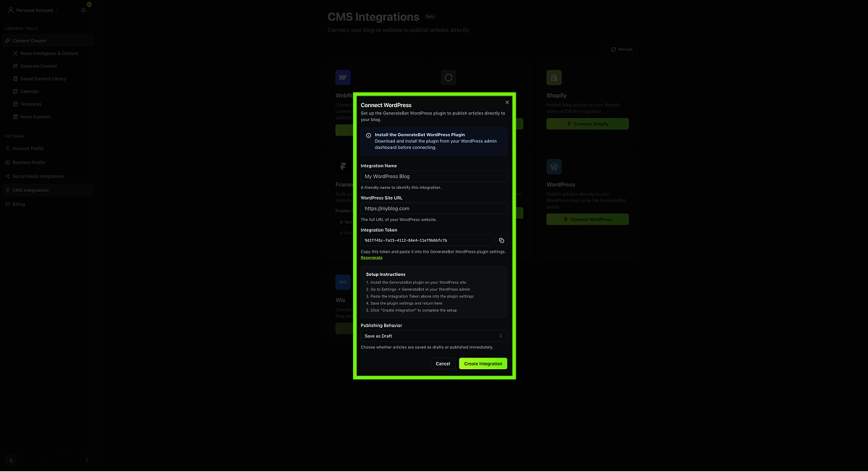Click the info icon in plugin notice
Screen dimensions: 868x472
click(368, 135)
